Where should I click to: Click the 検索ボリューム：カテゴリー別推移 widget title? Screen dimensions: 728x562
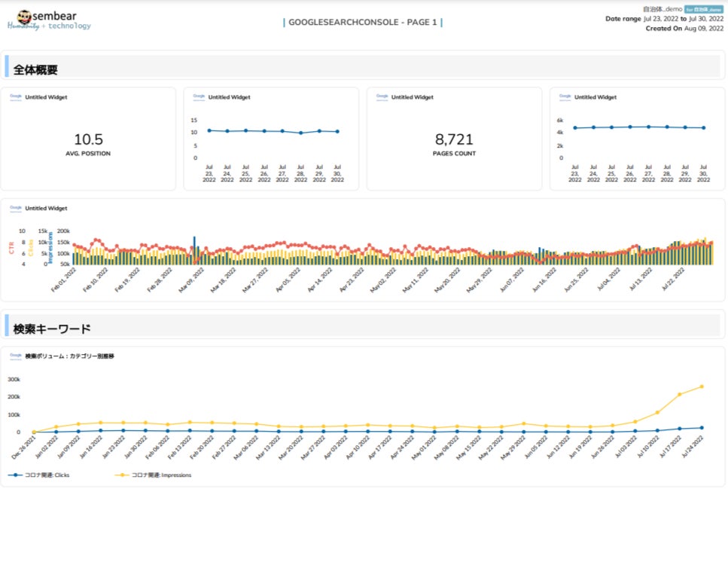(x=69, y=355)
